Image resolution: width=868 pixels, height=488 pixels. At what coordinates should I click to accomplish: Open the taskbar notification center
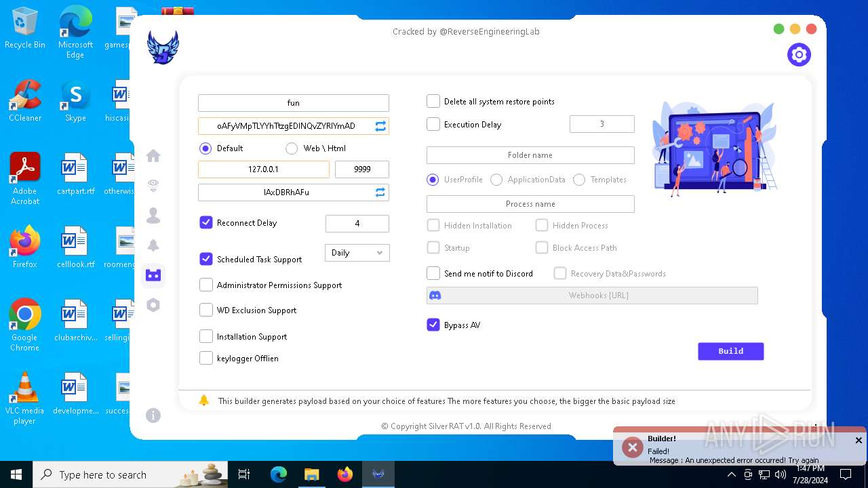846,474
